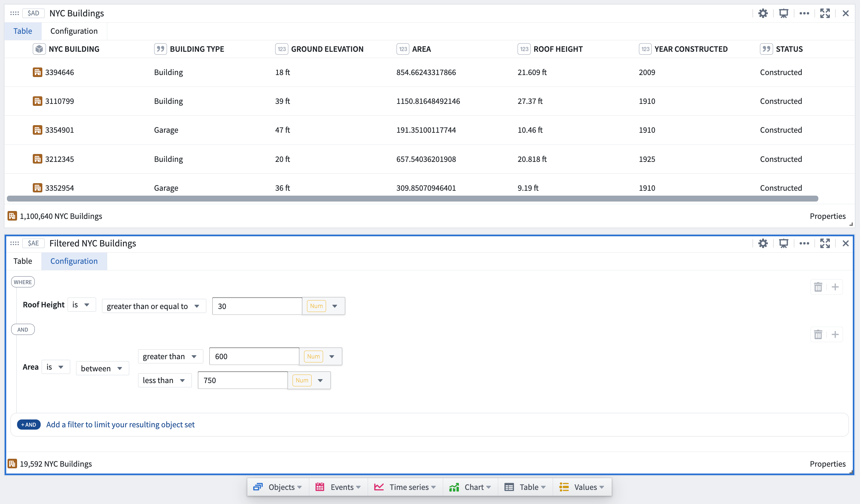
Task: Grab drag handle of Filtered NYC Buildings panel
Action: click(14, 243)
